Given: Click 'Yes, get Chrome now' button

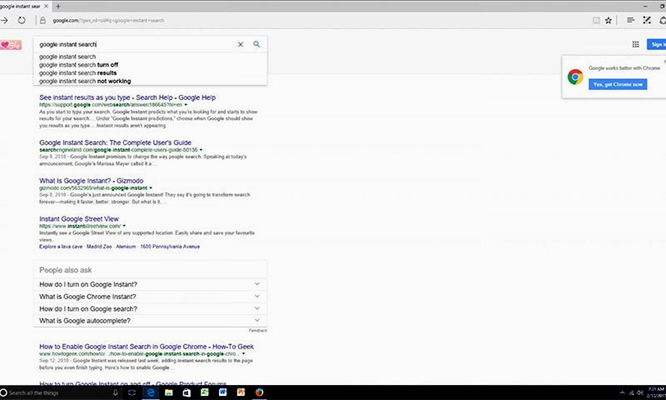Looking at the screenshot, I should [x=618, y=84].
